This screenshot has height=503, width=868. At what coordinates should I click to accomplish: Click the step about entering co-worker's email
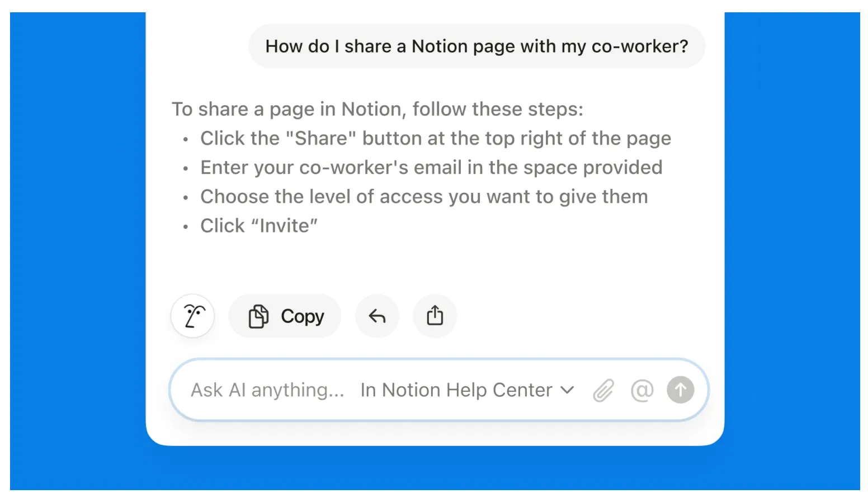pos(431,168)
